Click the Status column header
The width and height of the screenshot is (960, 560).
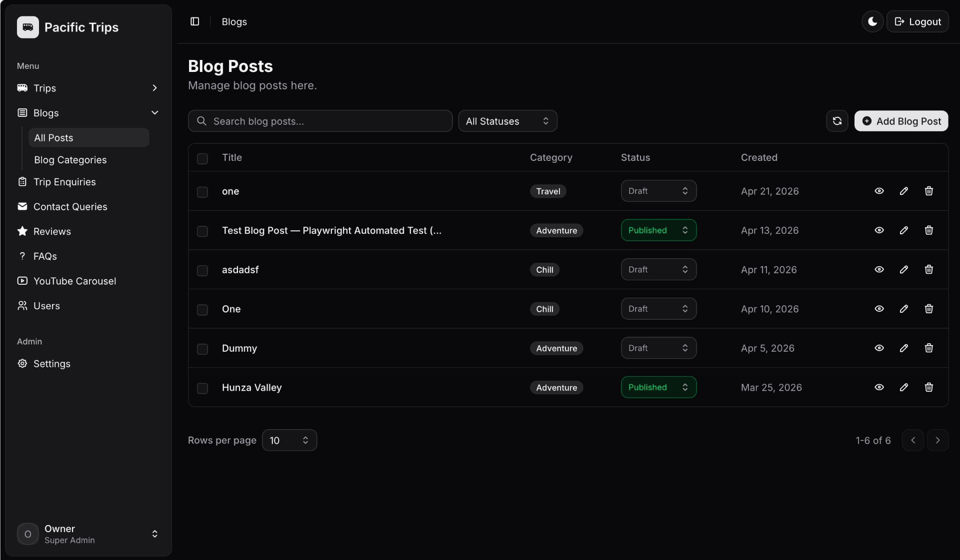[635, 157]
